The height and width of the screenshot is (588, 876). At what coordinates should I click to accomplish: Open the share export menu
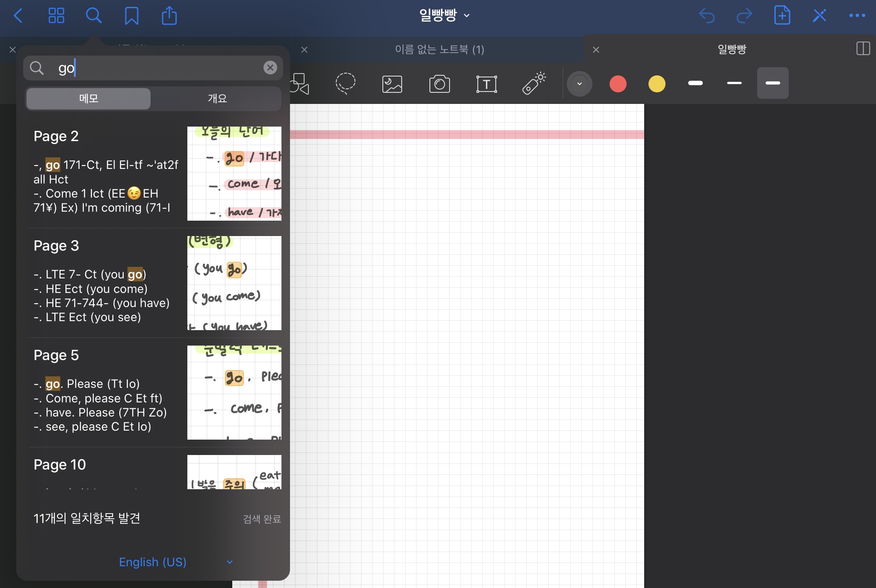coord(169,16)
